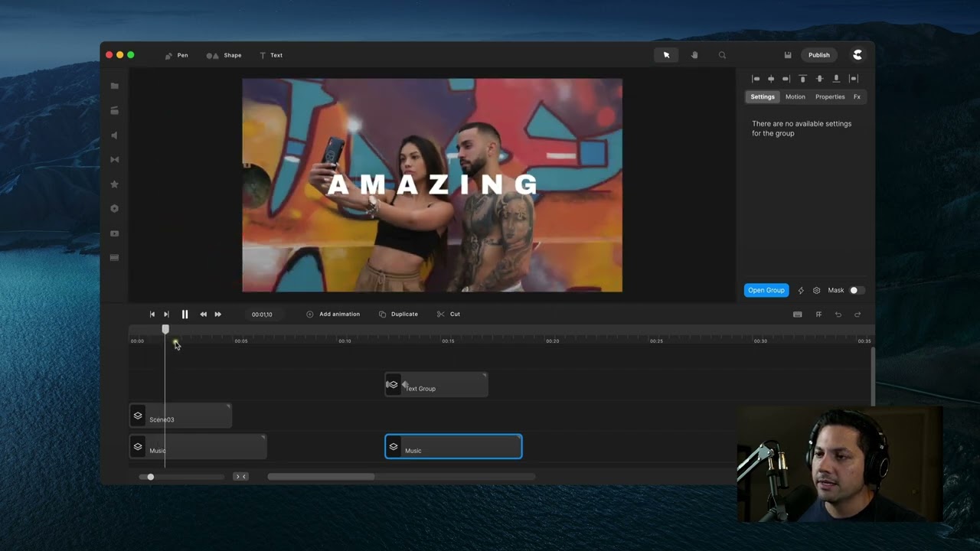Click the distribute horizontally icon

click(854, 79)
